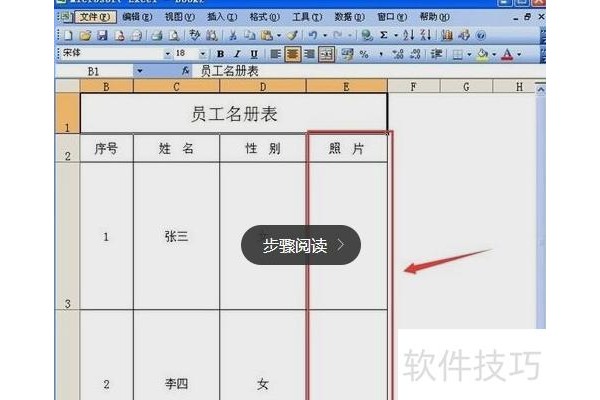Toggle Merge and Center button
This screenshot has height=400, width=600.
(326, 54)
